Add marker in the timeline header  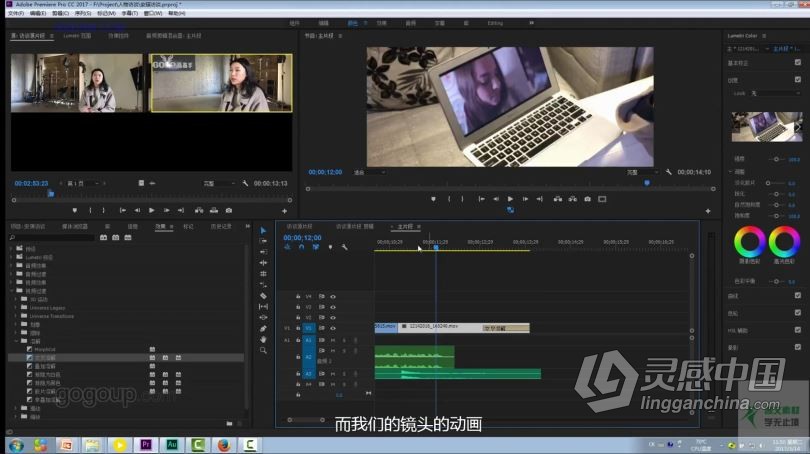point(331,247)
